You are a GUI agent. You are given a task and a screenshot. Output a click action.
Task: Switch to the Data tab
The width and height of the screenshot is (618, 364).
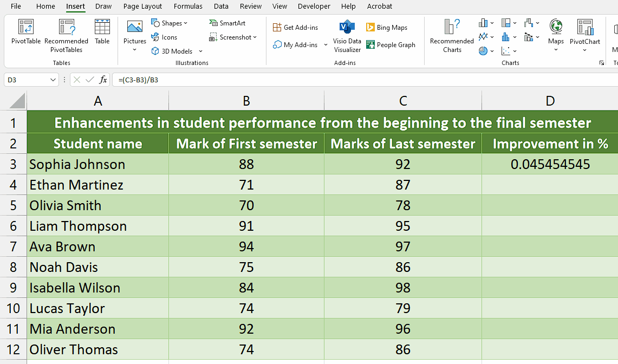221,6
